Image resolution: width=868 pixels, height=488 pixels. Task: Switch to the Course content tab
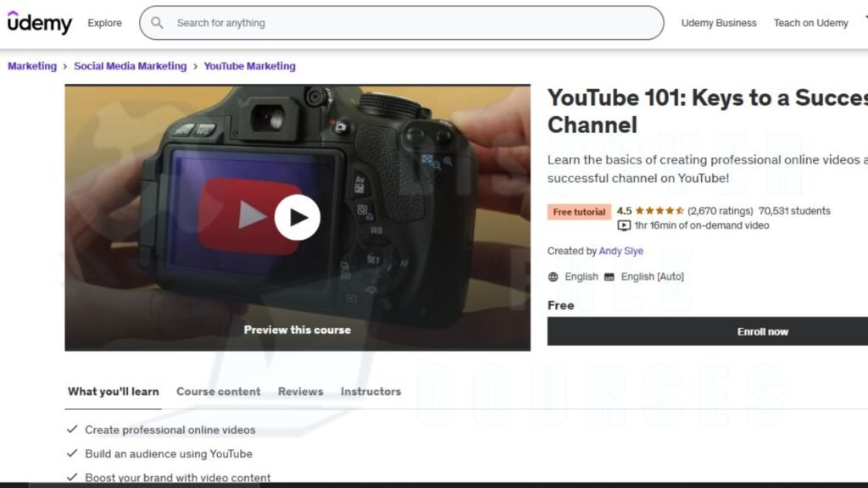point(218,391)
